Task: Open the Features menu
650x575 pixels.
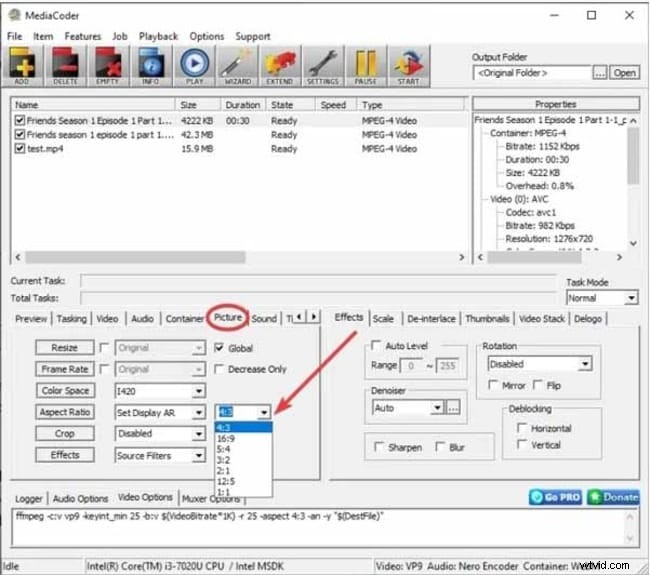Action: [x=82, y=36]
